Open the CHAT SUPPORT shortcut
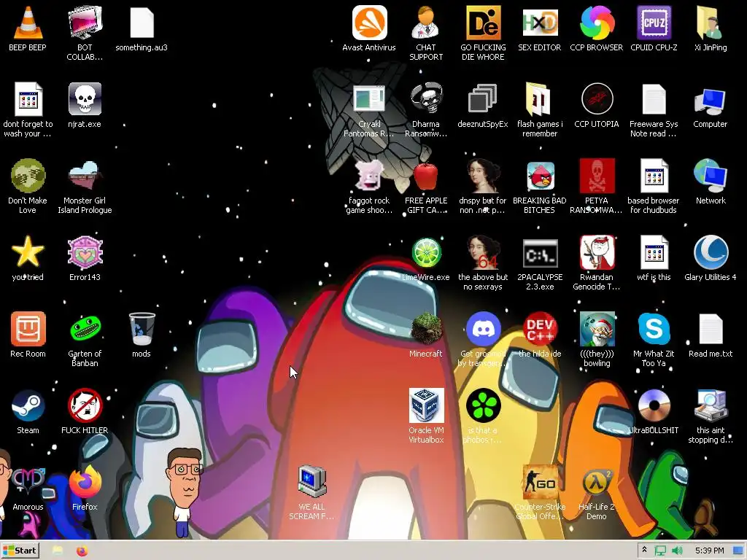Image resolution: width=747 pixels, height=560 pixels. point(426,23)
